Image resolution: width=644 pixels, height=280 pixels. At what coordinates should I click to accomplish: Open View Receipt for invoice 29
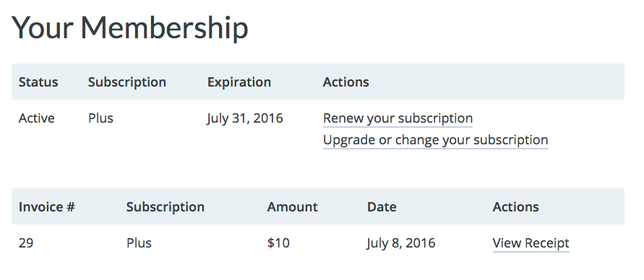[531, 243]
